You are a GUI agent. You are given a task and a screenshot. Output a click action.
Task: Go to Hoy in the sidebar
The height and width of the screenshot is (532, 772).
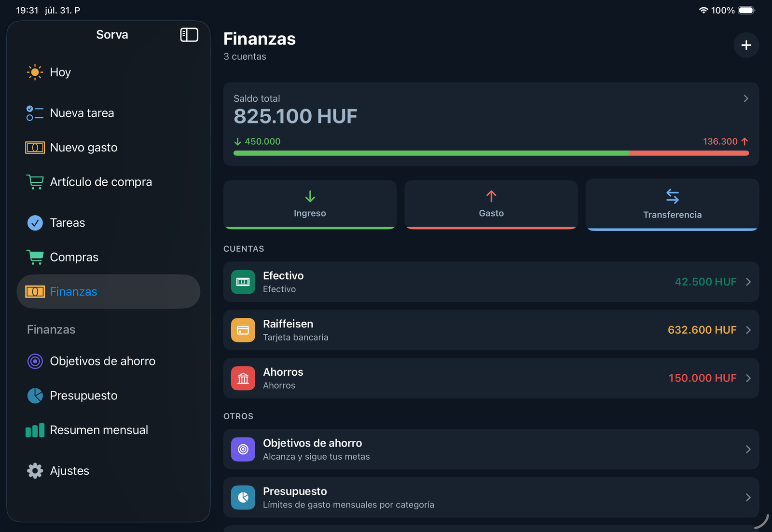(x=108, y=72)
